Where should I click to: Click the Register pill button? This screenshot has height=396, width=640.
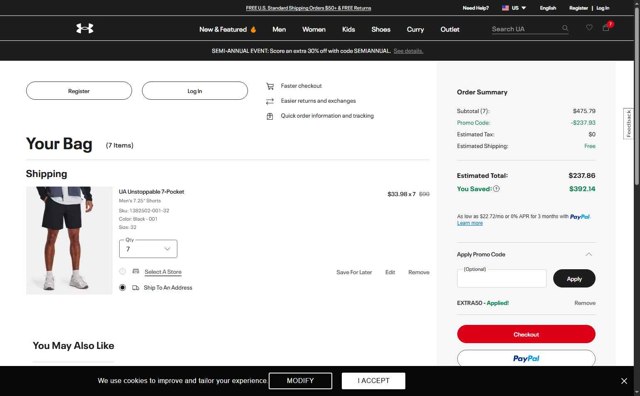coord(79,91)
